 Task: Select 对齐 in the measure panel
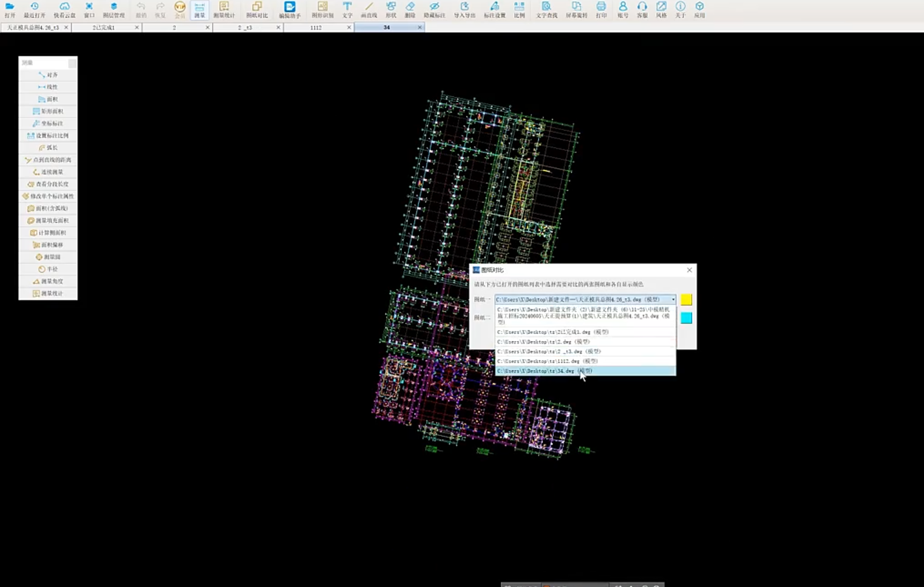(x=48, y=75)
